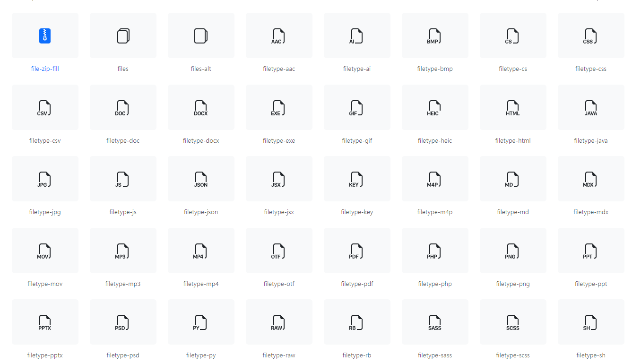
Task: Click the filetype-sh icon
Action: (591, 322)
